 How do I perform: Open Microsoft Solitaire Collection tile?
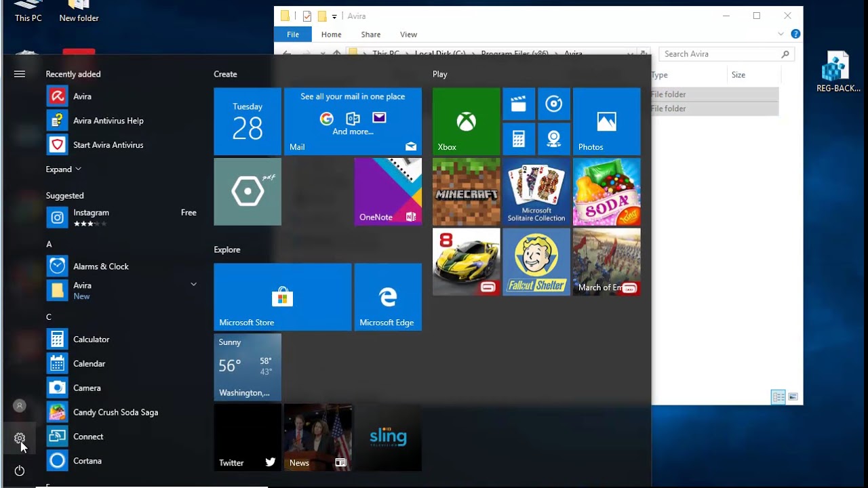[536, 192]
